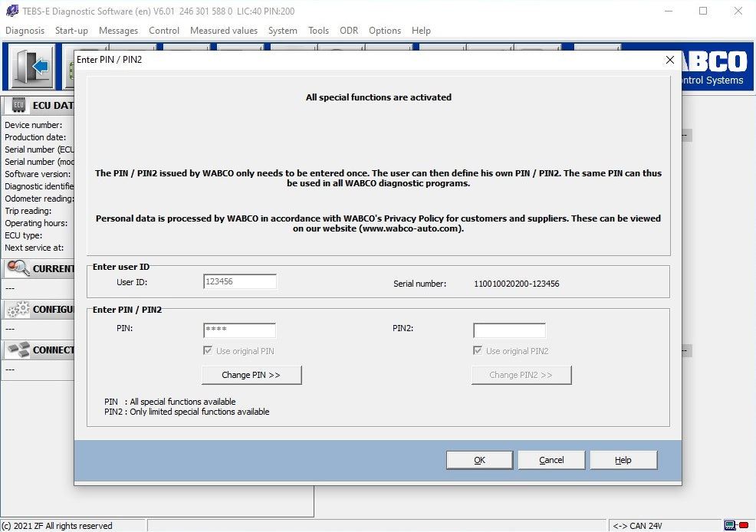This screenshot has width=756, height=532.
Task: Click the connection status icon in status bar
Action: (x=736, y=525)
